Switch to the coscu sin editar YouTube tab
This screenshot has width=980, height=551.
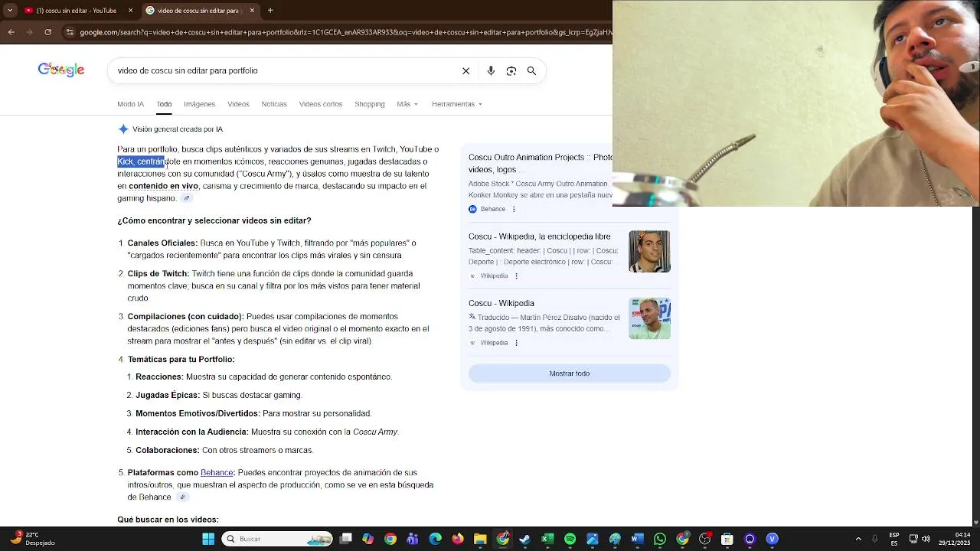[76, 10]
